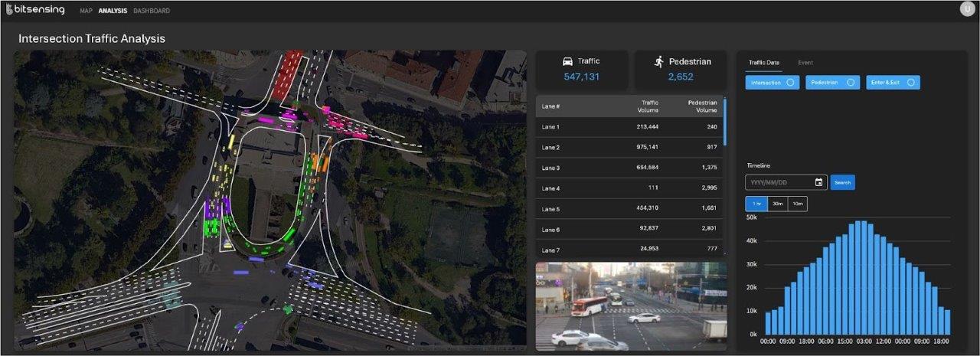Click the YYYY/MM/DD date input field
The image size is (980, 356).
pos(779,182)
